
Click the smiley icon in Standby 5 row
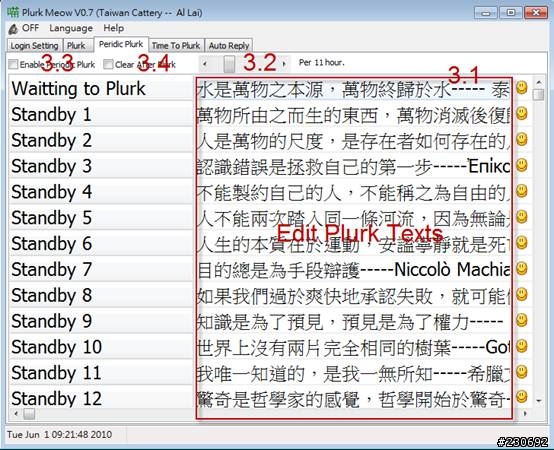click(x=521, y=217)
